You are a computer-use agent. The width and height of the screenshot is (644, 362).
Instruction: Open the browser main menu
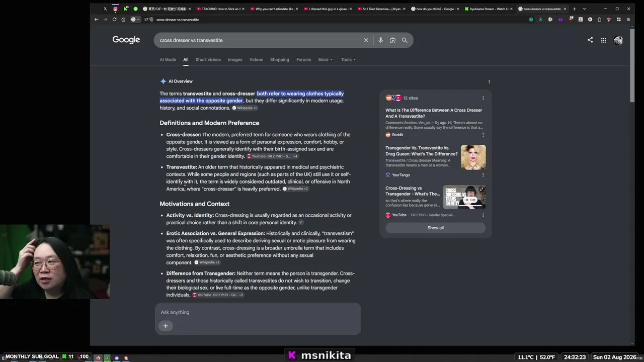click(x=627, y=20)
